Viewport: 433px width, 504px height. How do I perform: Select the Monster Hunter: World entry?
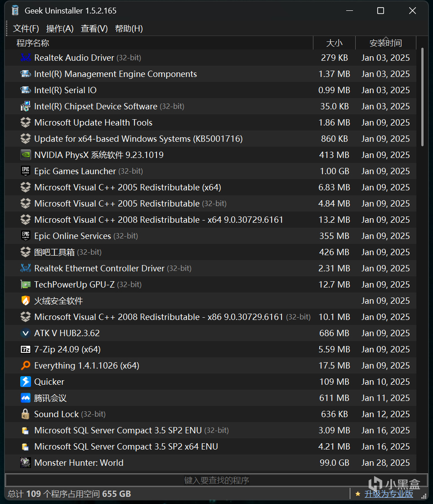click(x=79, y=463)
